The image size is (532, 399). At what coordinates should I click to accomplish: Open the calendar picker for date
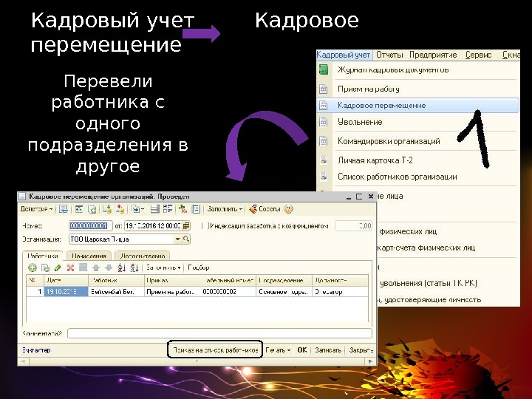pyautogui.click(x=186, y=225)
